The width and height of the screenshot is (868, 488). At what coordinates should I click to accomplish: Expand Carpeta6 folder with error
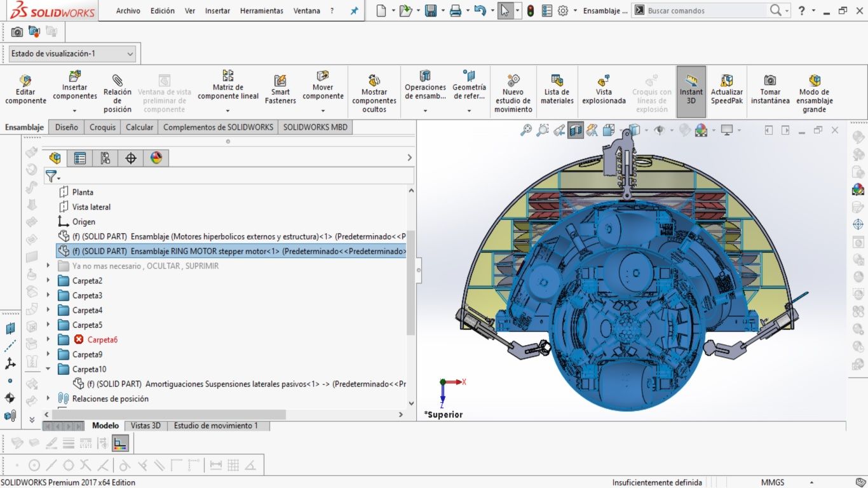[48, 340]
